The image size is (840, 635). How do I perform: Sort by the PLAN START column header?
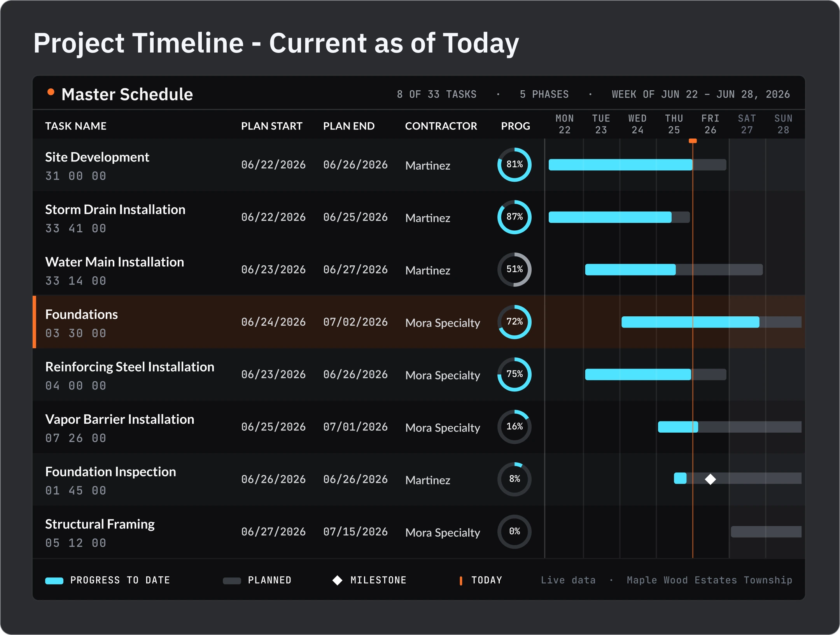tap(271, 126)
